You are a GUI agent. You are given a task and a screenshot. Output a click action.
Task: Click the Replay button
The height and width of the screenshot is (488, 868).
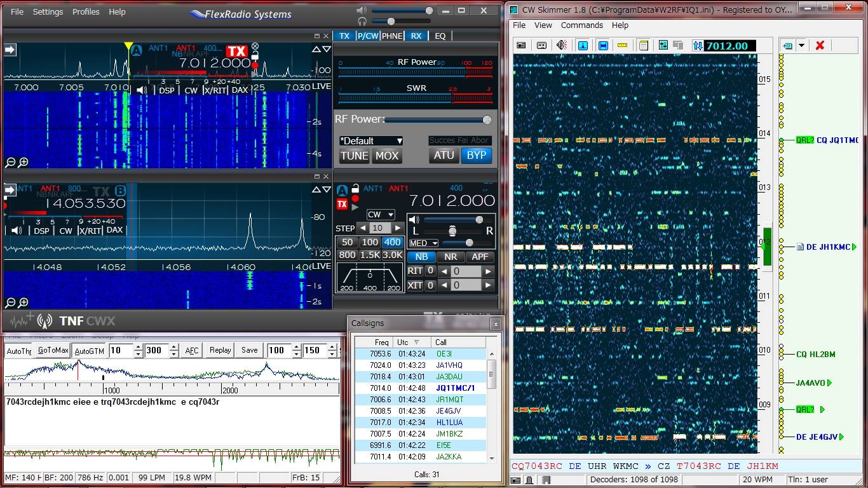(220, 350)
